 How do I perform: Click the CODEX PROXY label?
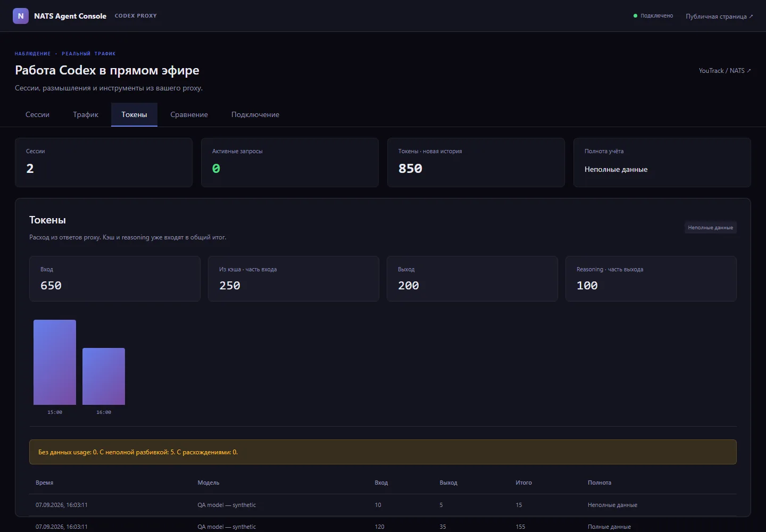[136, 16]
